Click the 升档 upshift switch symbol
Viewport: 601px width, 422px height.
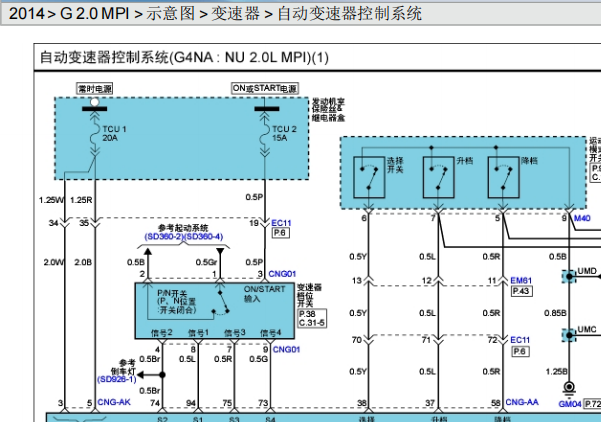(438, 177)
